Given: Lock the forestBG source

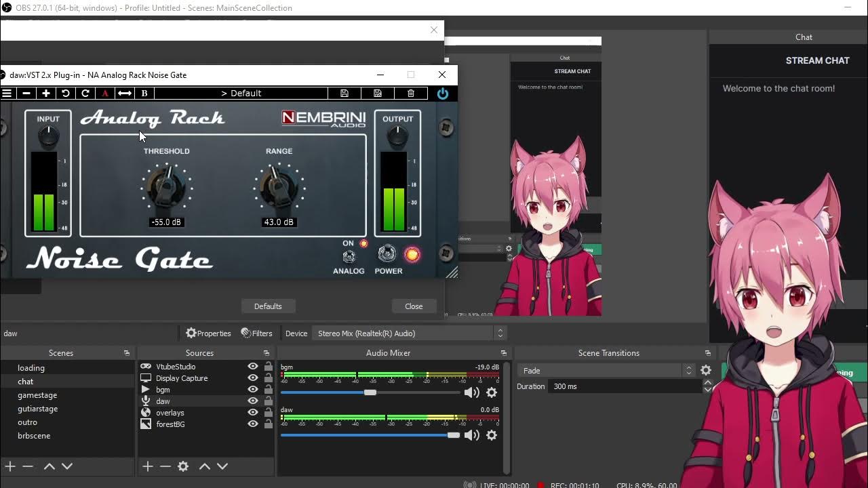Looking at the screenshot, I should (268, 424).
